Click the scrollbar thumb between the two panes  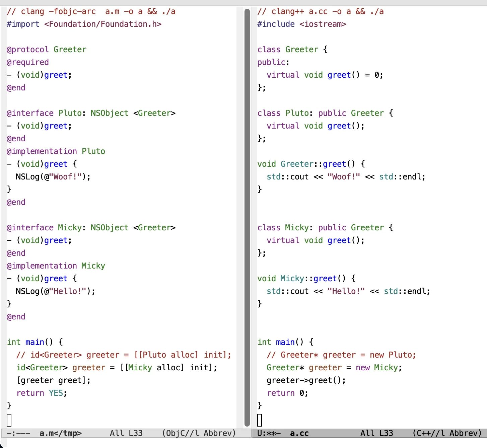[x=247, y=218]
